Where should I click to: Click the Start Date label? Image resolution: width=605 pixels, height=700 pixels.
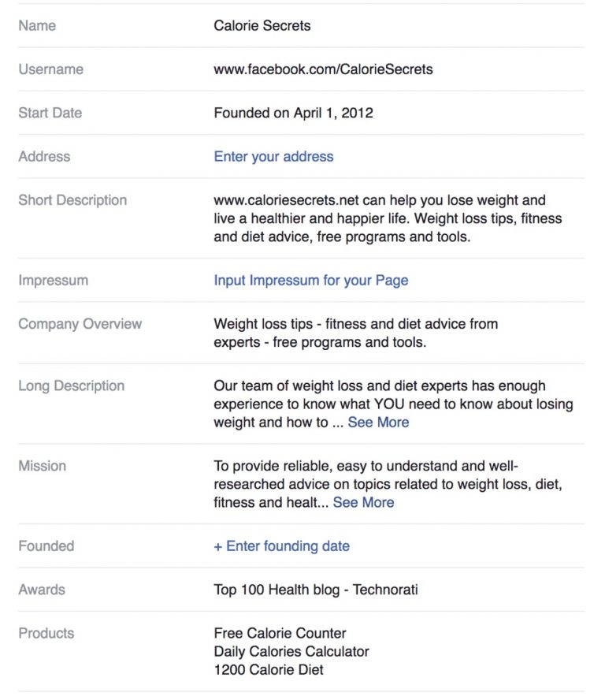click(50, 113)
